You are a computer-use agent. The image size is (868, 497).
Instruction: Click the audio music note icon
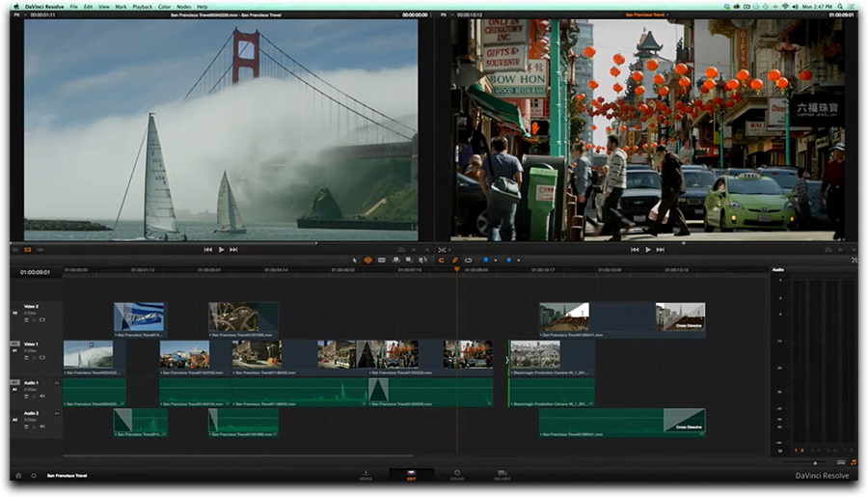(x=854, y=461)
